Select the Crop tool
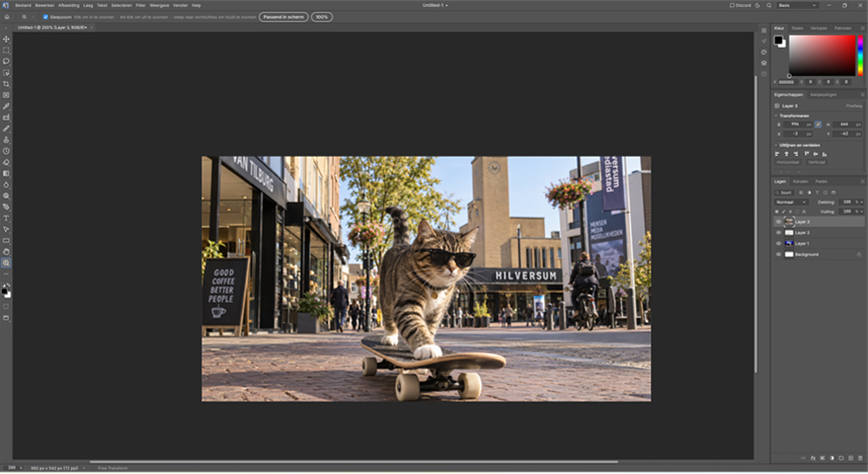 point(6,84)
